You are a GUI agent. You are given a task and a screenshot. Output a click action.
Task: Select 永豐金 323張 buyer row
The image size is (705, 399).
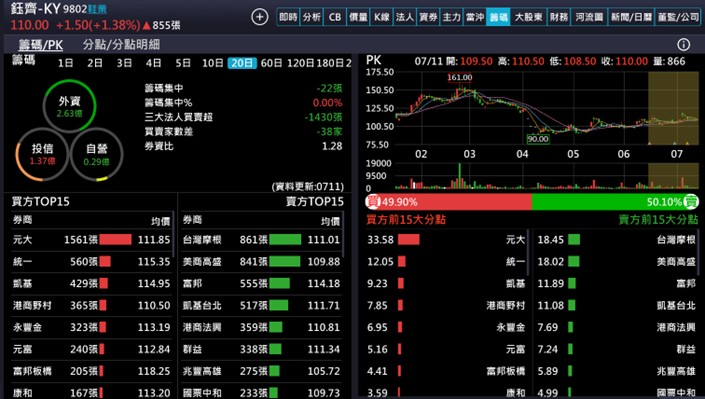[x=92, y=327]
